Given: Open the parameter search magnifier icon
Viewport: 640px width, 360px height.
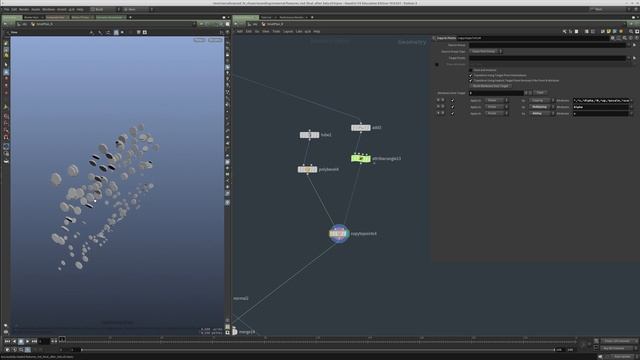Looking at the screenshot, I should pyautogui.click(x=624, y=38).
